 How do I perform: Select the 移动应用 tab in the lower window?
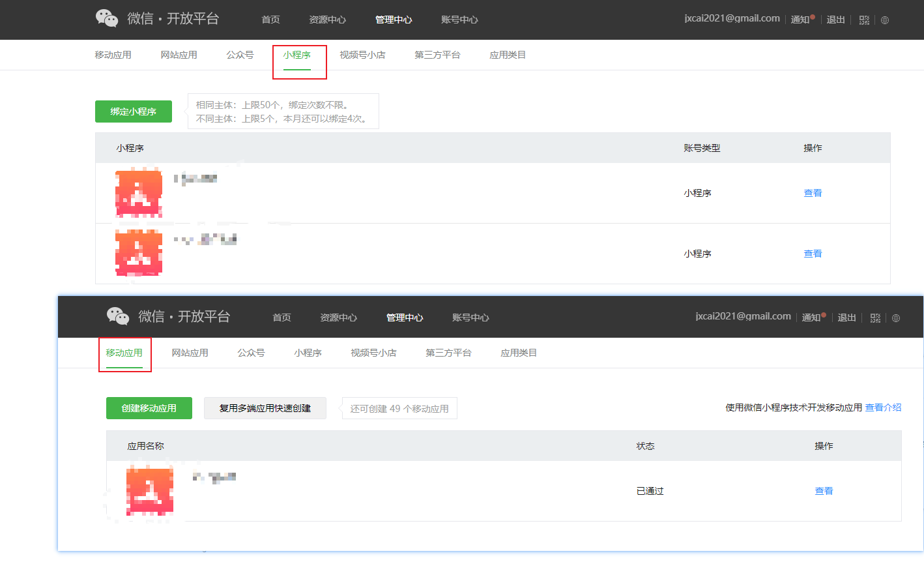click(124, 353)
